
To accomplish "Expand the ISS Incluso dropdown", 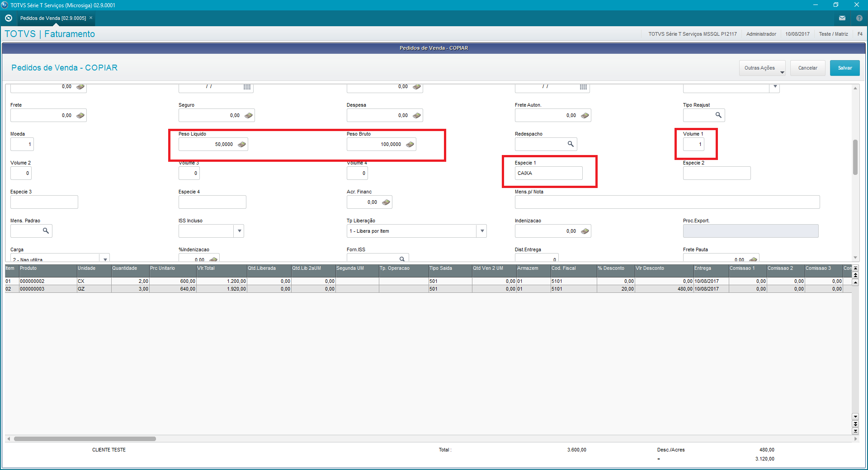I will coord(240,231).
